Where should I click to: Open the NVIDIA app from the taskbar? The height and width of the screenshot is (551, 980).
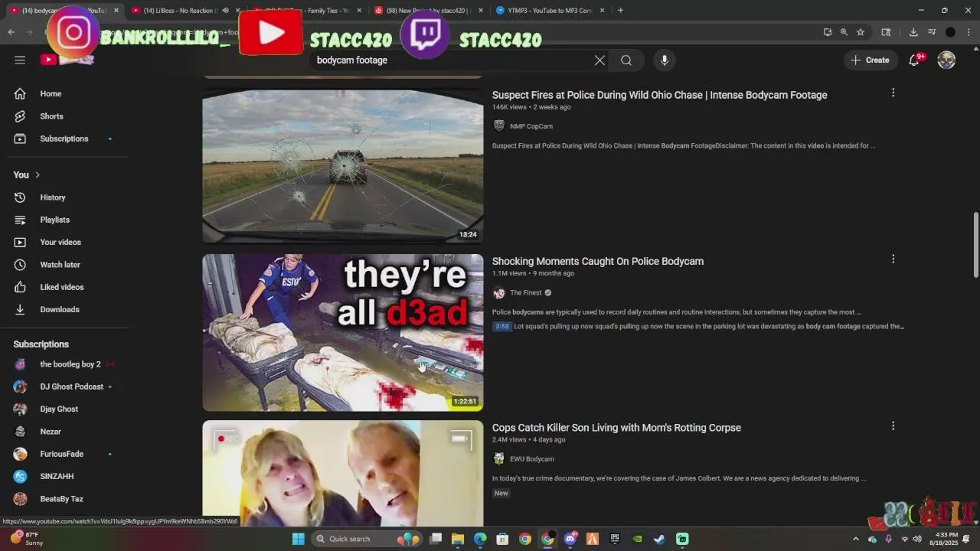pos(637,539)
